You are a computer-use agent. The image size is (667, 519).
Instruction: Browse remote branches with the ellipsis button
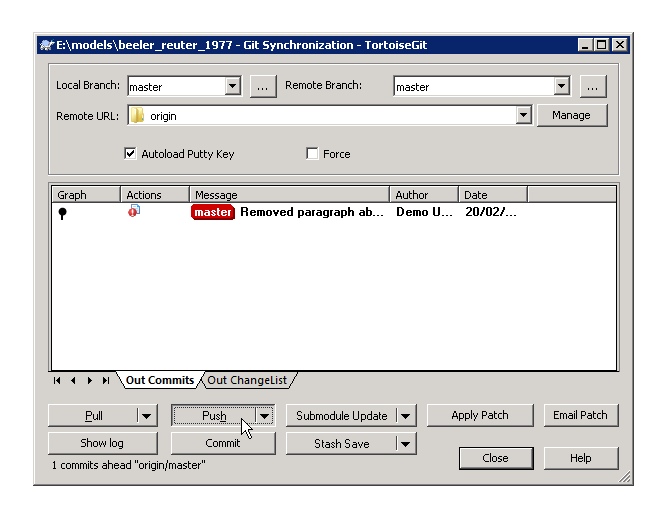(x=593, y=87)
